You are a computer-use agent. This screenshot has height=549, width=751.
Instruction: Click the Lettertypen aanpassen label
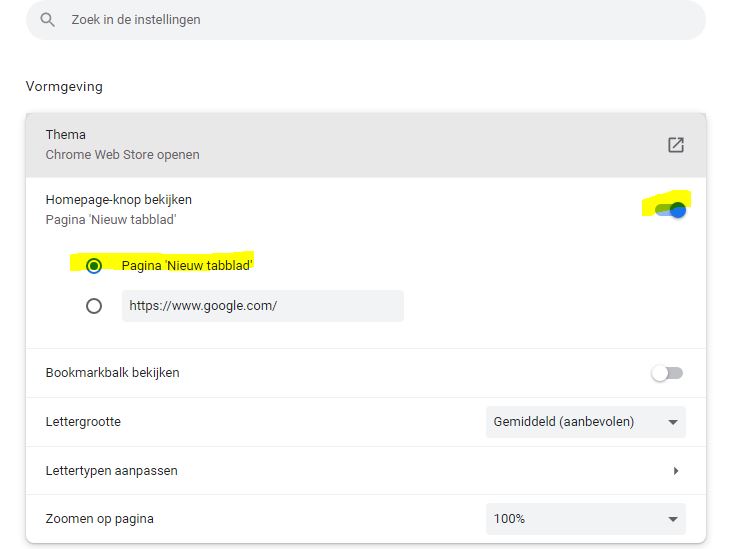click(x=111, y=471)
